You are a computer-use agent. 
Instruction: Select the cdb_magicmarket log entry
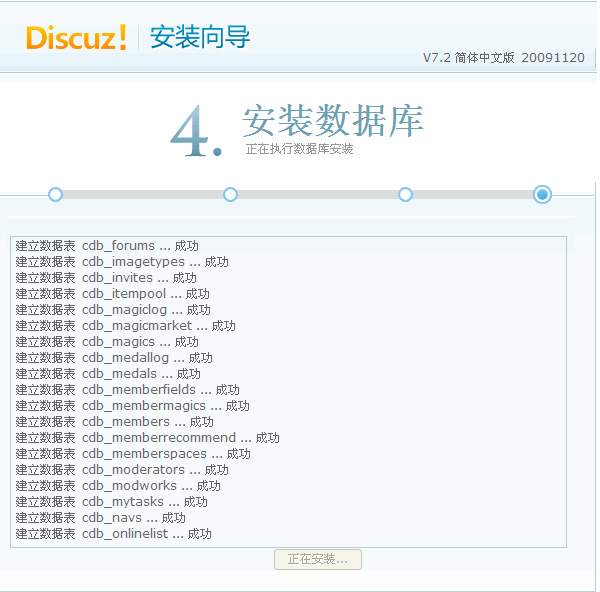coord(126,326)
